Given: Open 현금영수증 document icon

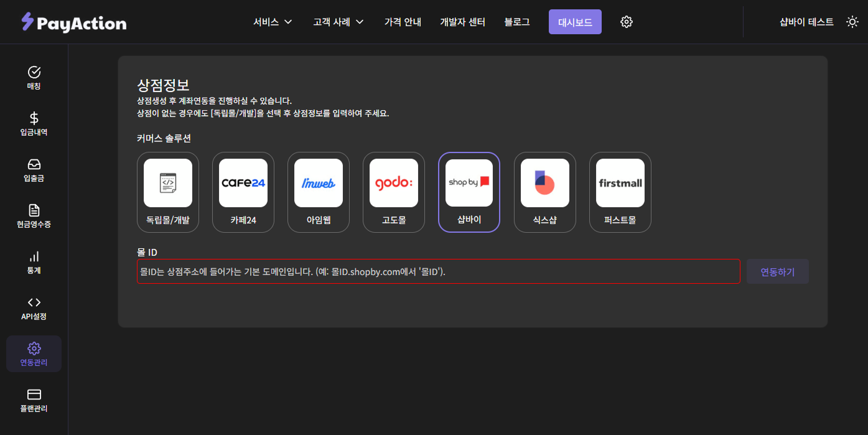Looking at the screenshot, I should 34,210.
